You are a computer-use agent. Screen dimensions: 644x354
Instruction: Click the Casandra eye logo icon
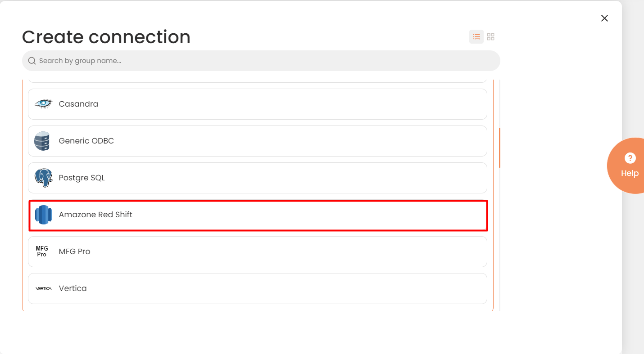[x=43, y=104]
